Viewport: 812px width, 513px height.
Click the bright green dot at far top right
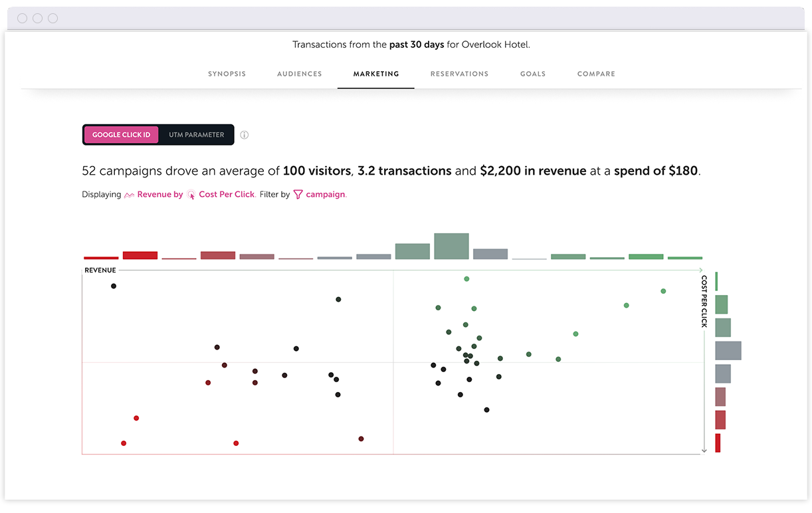coord(663,291)
